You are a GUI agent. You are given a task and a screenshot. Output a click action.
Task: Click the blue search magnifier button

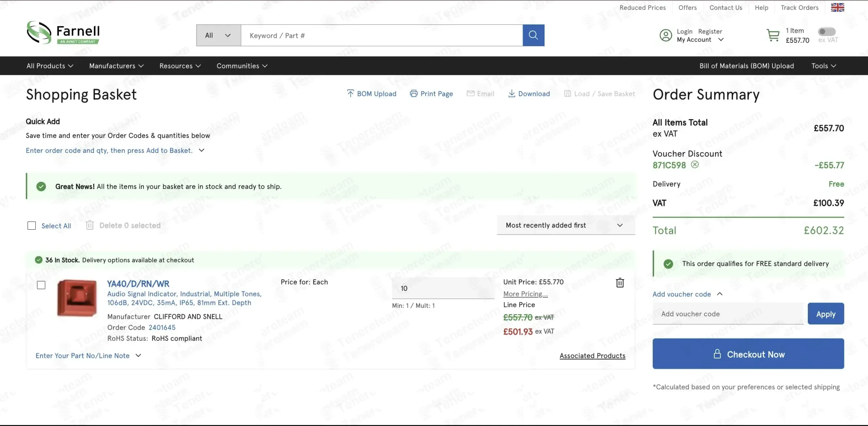click(x=533, y=35)
